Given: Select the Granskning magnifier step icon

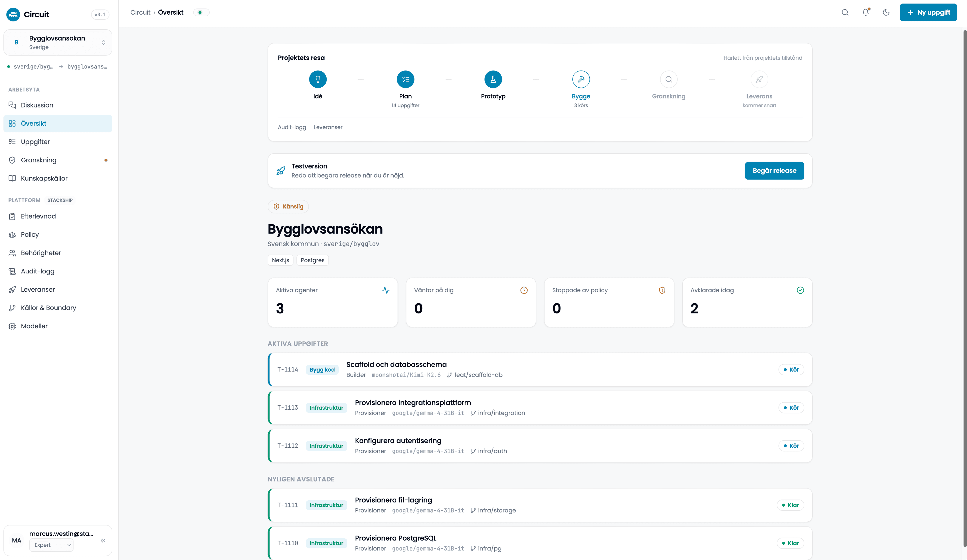Looking at the screenshot, I should (668, 79).
